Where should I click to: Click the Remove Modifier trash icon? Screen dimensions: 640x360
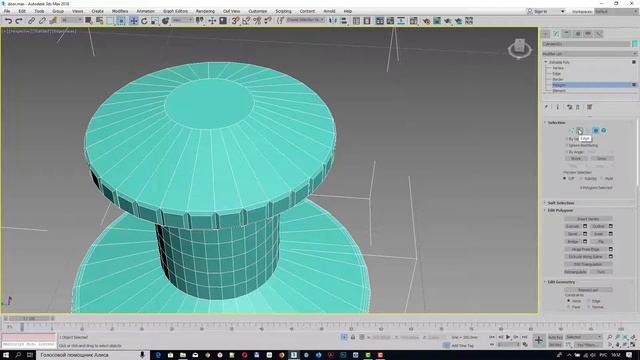tap(578, 107)
